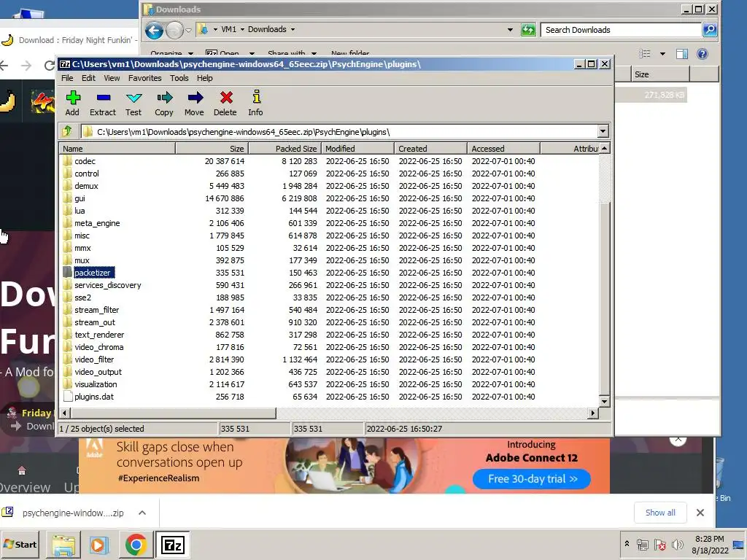Click the Add toolbar icon in 7-Zip
This screenshot has height=560, width=747.
click(x=72, y=104)
